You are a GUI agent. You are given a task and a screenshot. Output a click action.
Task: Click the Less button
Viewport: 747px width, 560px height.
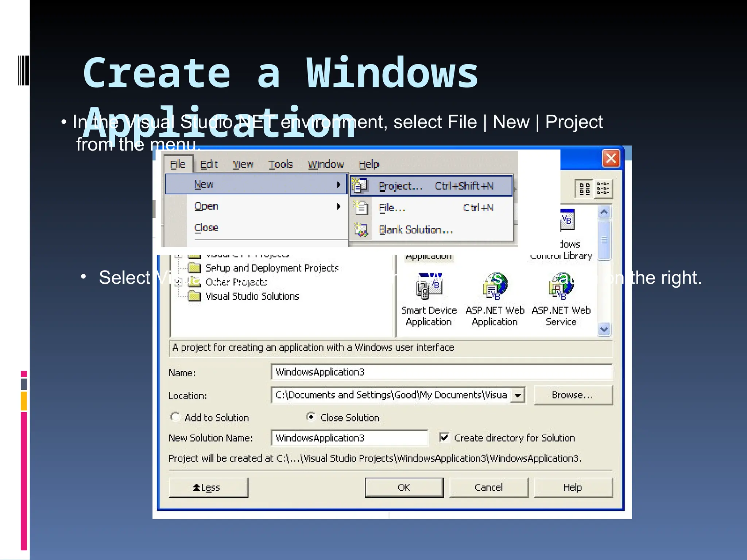point(209,487)
